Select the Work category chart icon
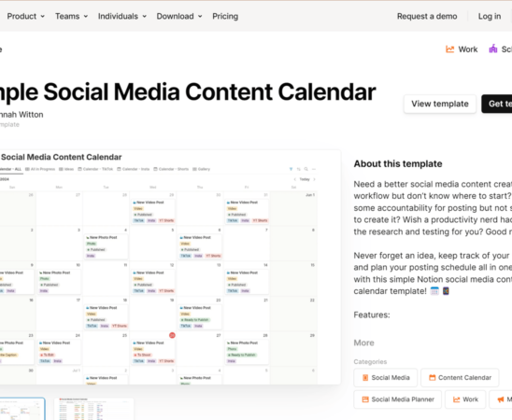 (x=450, y=49)
